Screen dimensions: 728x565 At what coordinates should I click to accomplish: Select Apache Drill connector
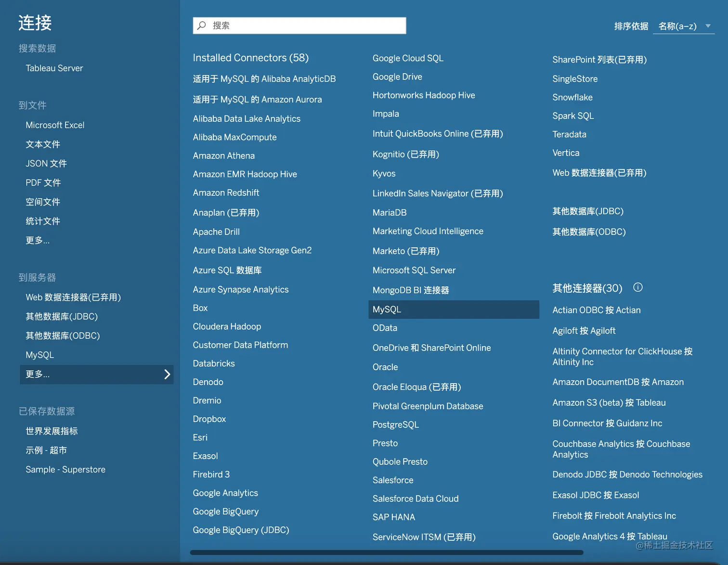coord(216,232)
